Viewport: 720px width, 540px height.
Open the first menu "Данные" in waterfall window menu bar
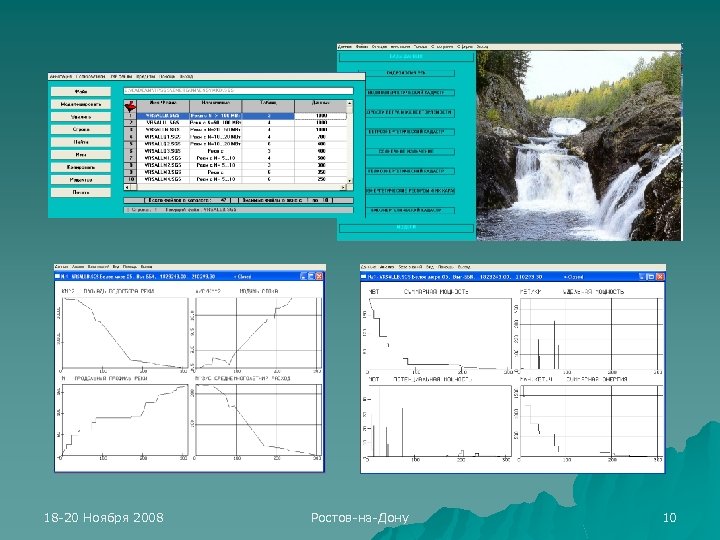coord(345,47)
